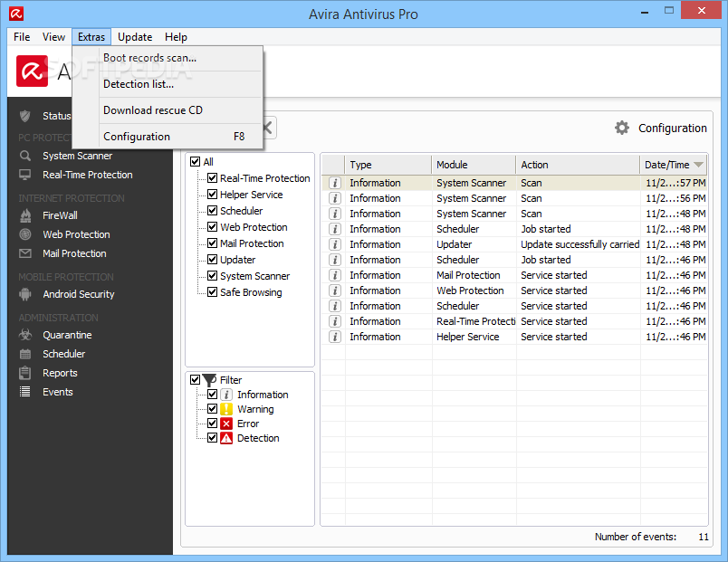Click the red Detection triangle icon
This screenshot has height=562, width=728.
click(x=226, y=438)
